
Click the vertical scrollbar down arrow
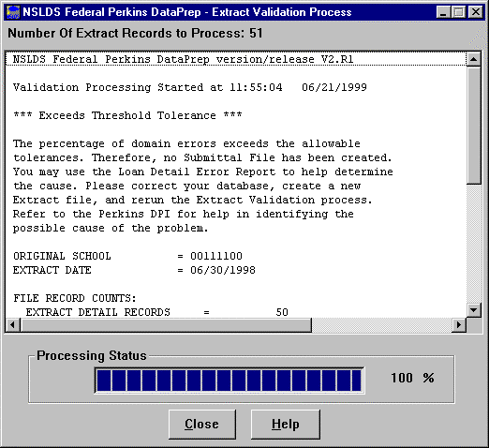(x=474, y=310)
